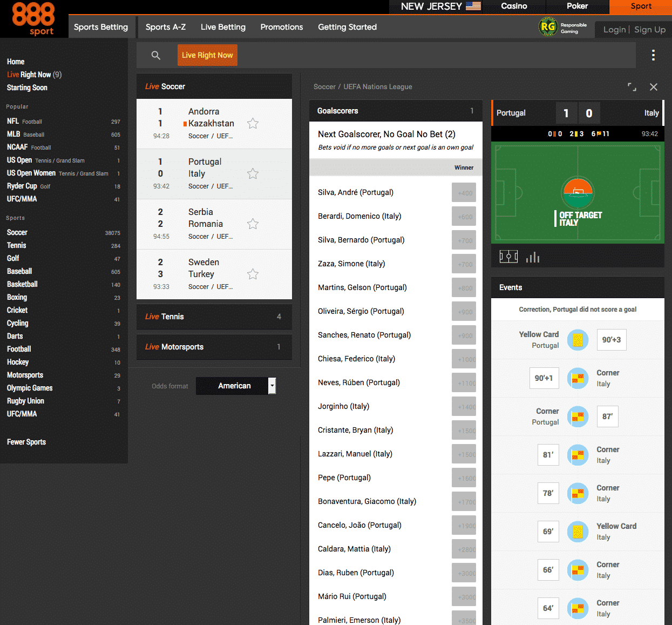The height and width of the screenshot is (625, 672).
Task: Bet Berardi, Domenico at +600
Action: coord(464,217)
